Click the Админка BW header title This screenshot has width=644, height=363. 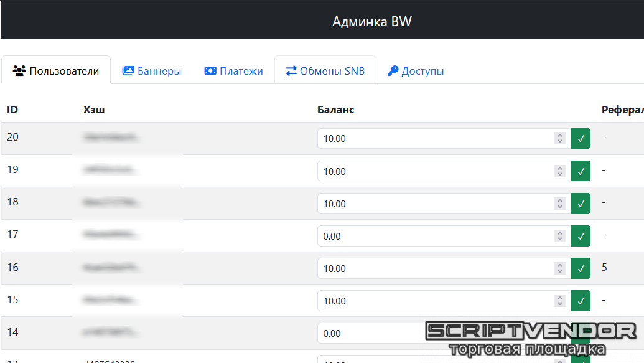tap(371, 22)
